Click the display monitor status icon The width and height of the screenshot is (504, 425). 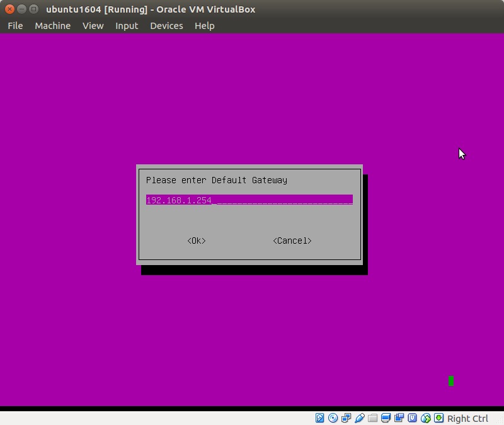coord(386,418)
